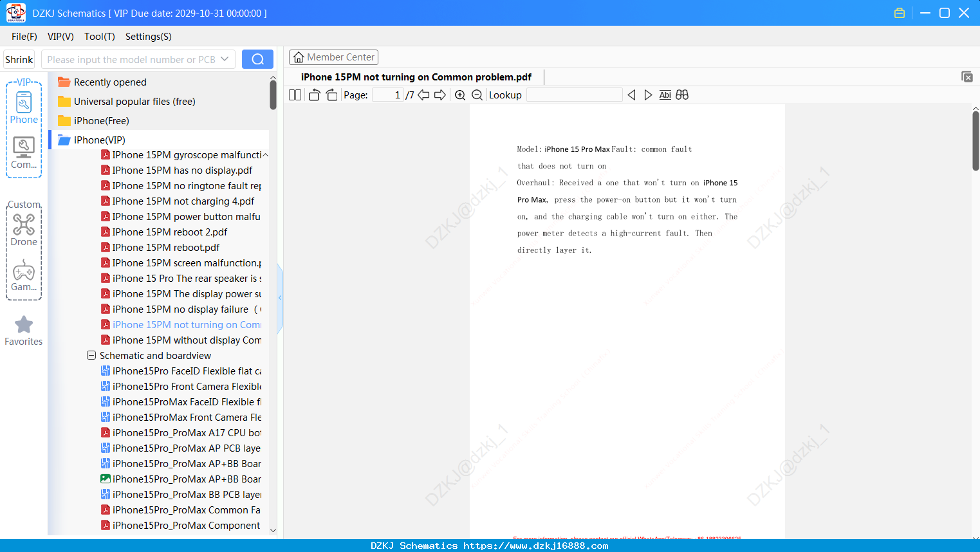Open the Tool(T) menu
980x552 pixels.
coord(100,37)
